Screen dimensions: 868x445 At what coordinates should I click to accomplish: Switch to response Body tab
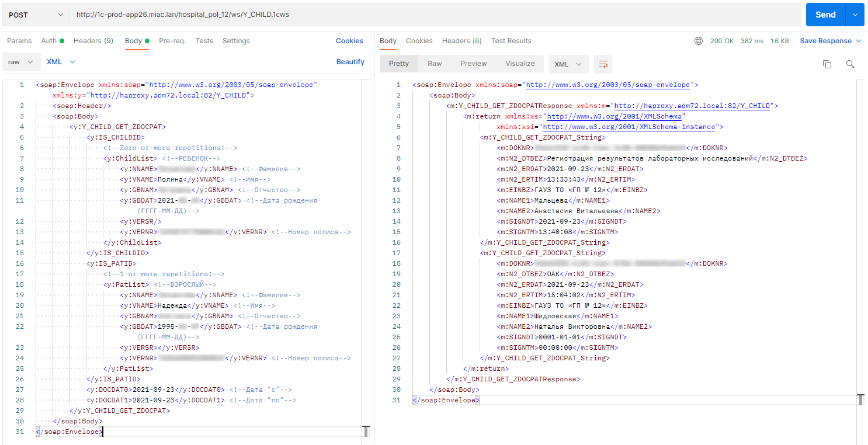(x=388, y=41)
